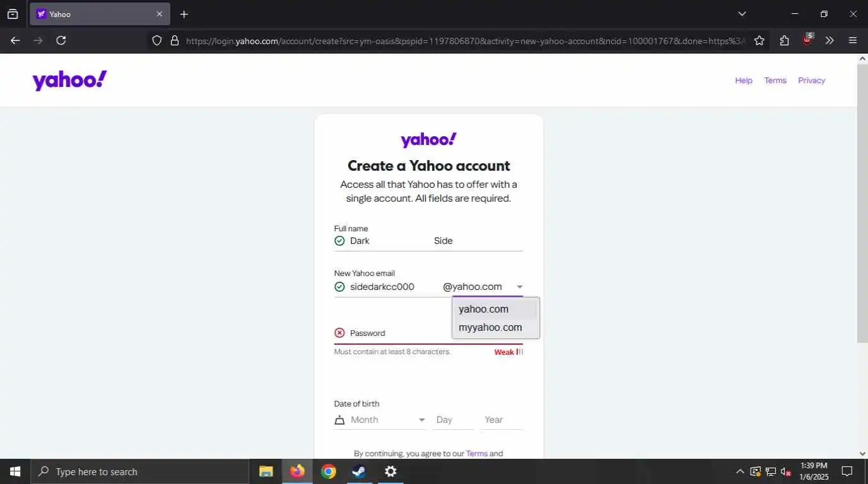
Task: Click the security tray icon
Action: (x=755, y=471)
